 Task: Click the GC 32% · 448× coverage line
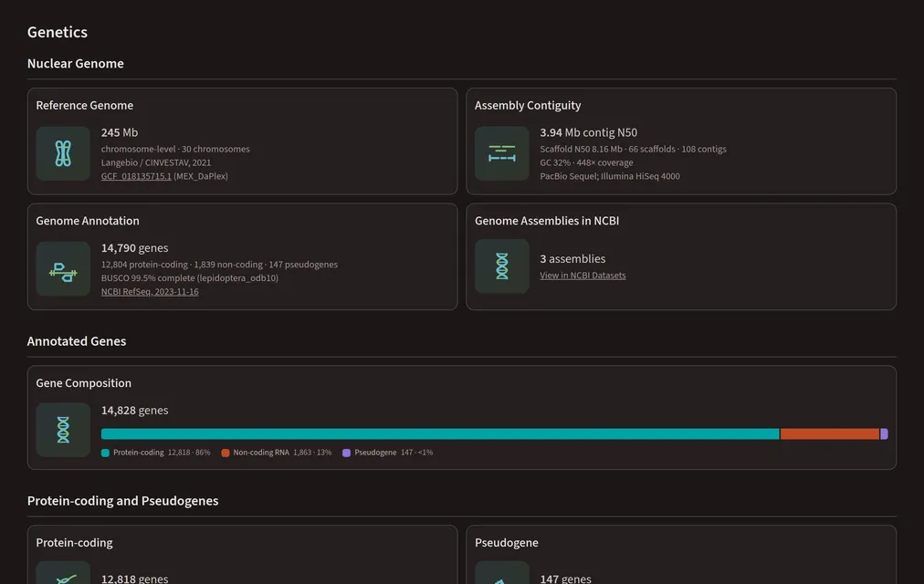click(586, 162)
